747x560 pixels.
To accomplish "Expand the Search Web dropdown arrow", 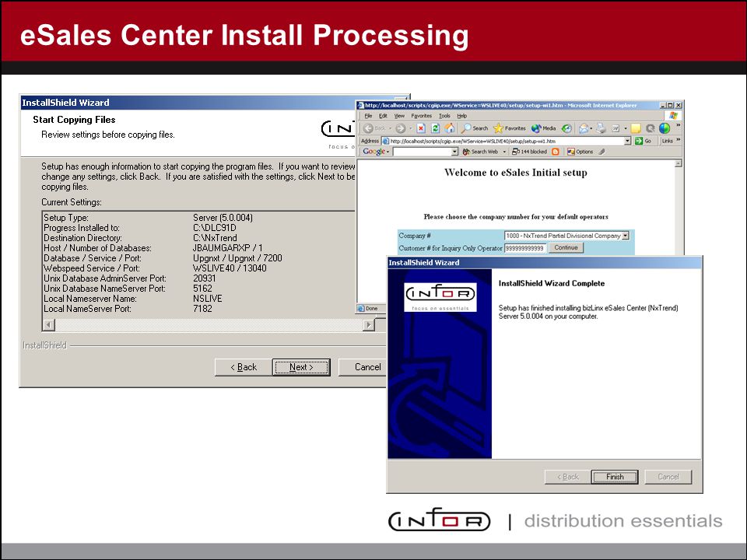I will (504, 152).
